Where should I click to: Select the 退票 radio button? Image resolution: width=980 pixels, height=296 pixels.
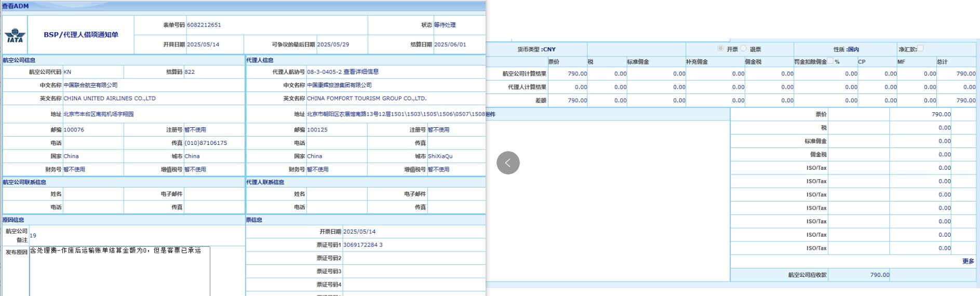[x=743, y=48]
